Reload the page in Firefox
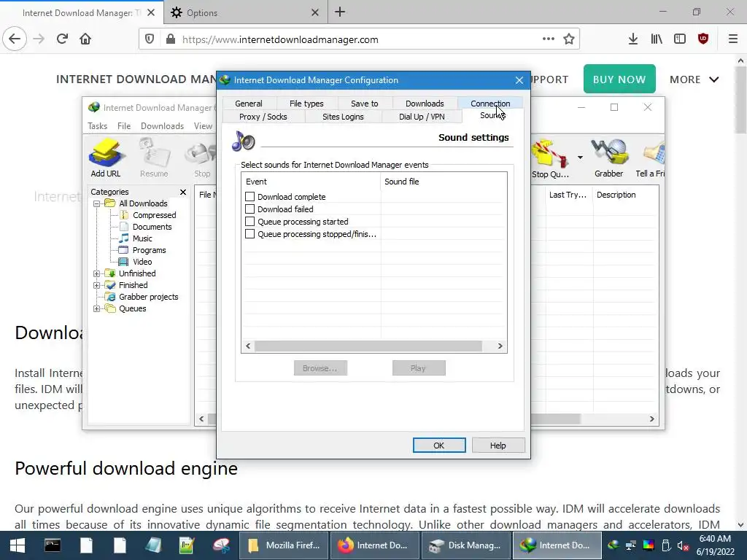This screenshot has width=747, height=560. (62, 39)
